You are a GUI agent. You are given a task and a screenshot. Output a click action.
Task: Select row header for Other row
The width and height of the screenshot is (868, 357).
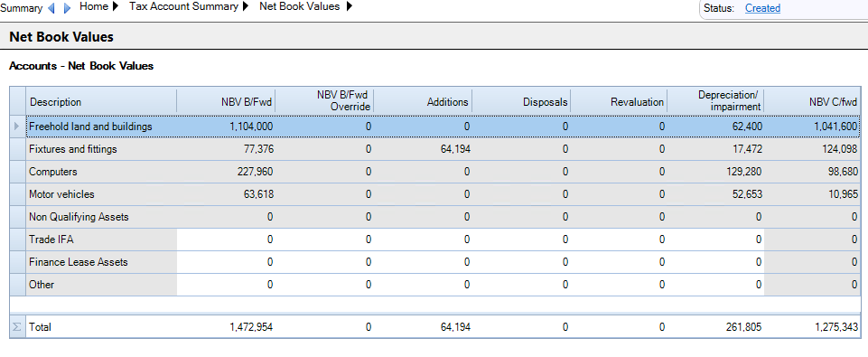coord(17,285)
